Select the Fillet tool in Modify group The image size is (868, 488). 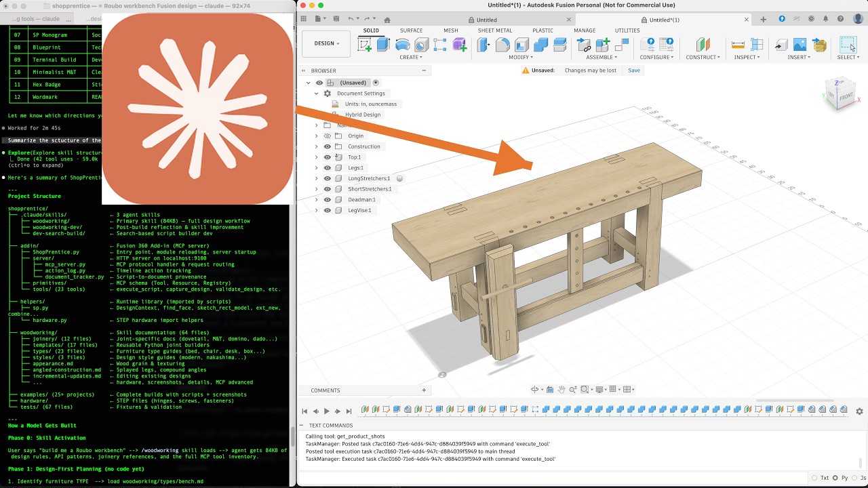click(502, 45)
